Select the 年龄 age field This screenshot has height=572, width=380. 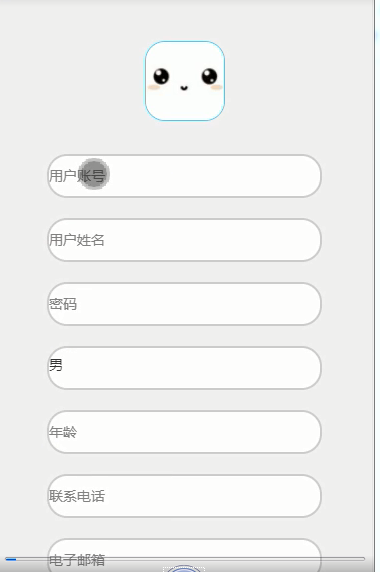(x=185, y=432)
